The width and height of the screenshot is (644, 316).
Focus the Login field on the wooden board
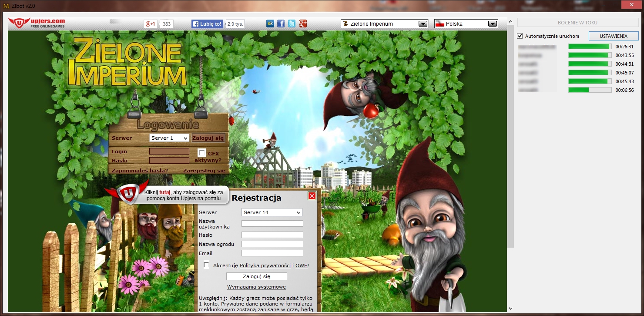pos(169,151)
